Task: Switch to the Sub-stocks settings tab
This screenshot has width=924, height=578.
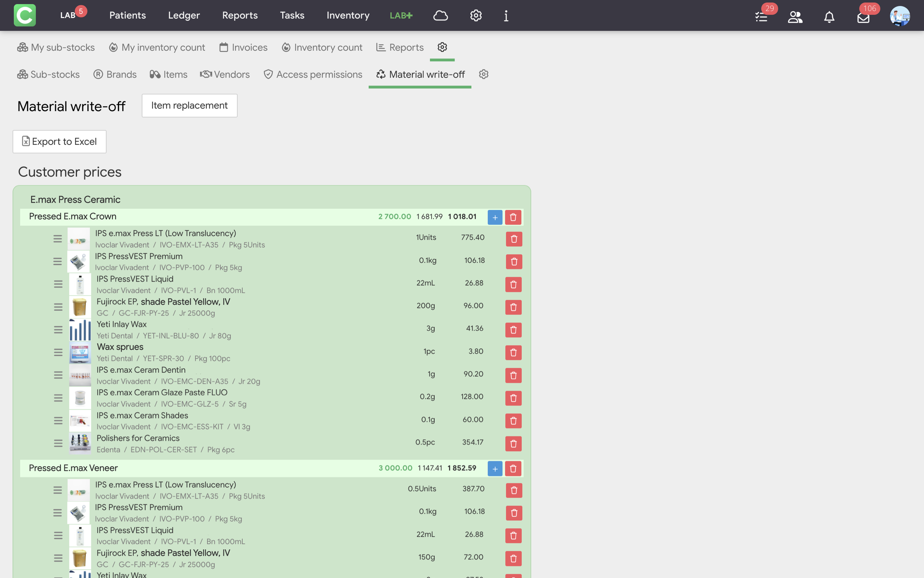Action: (x=48, y=74)
